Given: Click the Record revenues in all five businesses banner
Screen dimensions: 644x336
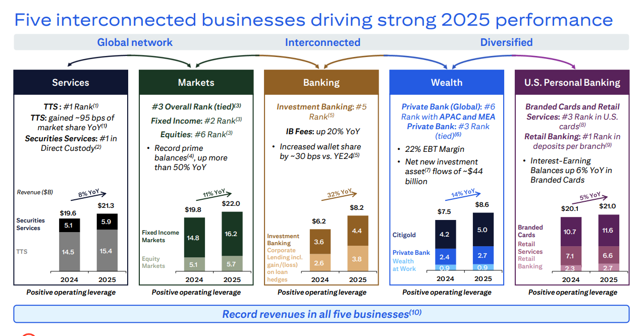Looking at the screenshot, I should point(321,314).
